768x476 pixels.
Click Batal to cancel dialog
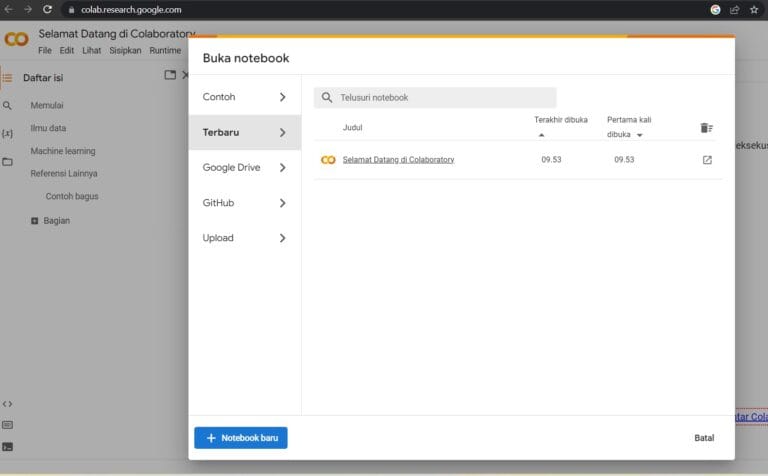[x=704, y=438]
